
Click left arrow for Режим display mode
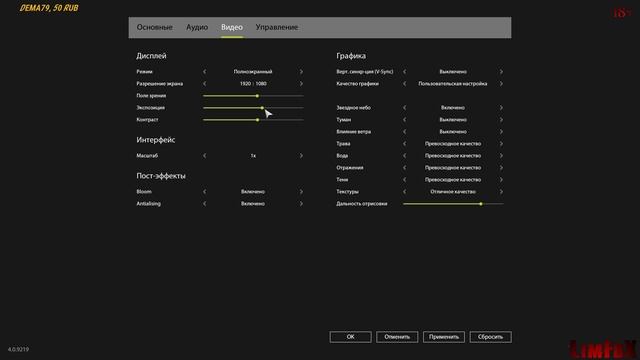pyautogui.click(x=204, y=72)
